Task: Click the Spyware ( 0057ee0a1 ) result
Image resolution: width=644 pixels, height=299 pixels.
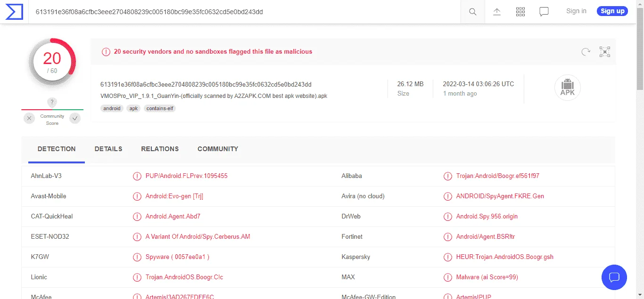Action: pyautogui.click(x=177, y=257)
